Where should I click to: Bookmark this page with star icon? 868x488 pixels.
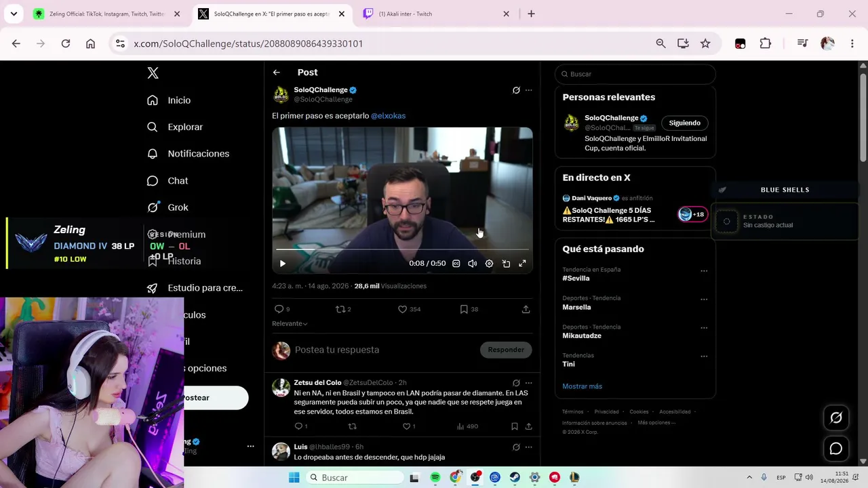point(705,43)
